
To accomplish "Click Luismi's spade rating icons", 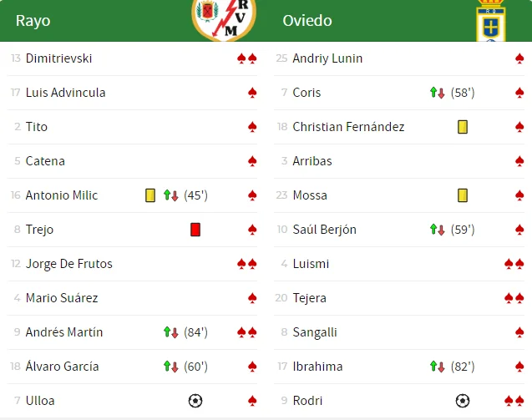I will [514, 264].
